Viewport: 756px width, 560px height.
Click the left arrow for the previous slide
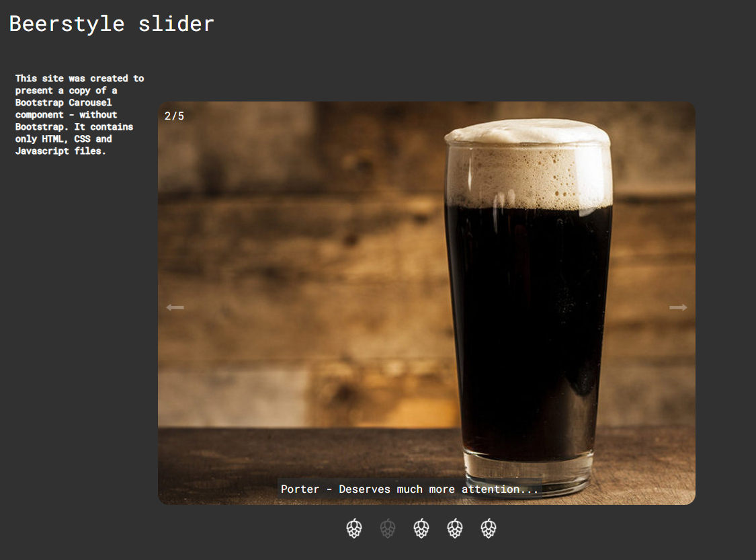[x=175, y=307]
